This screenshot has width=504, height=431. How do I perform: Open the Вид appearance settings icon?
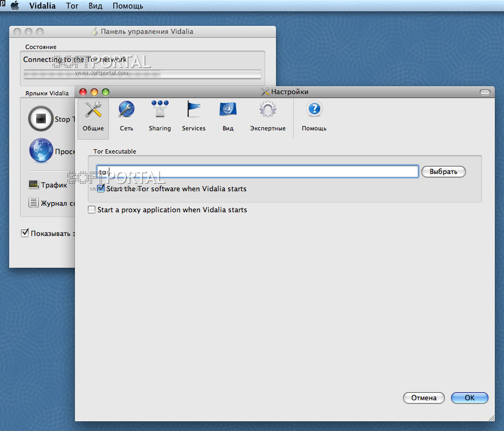(228, 109)
